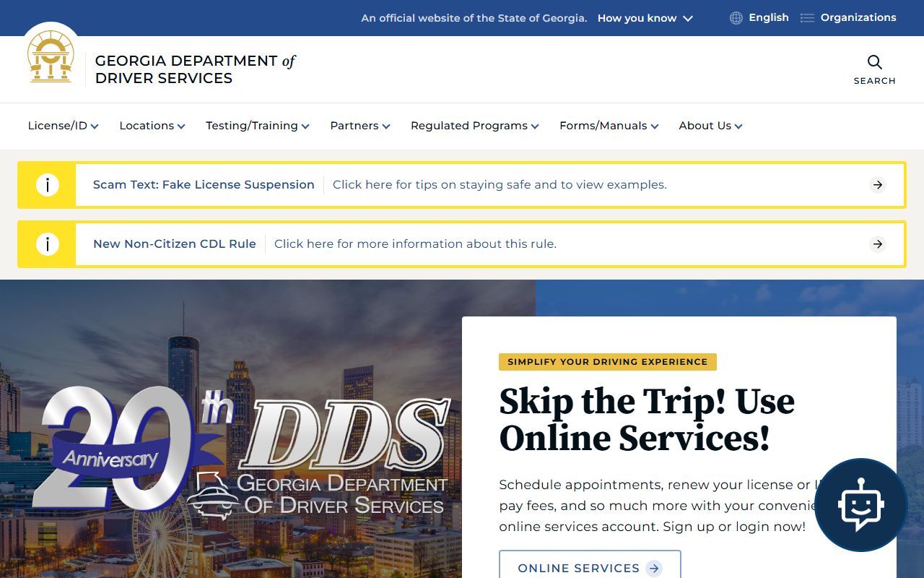Click 'Click here for more information about this rule' text
Image resolution: width=924 pixels, height=578 pixels.
(415, 244)
